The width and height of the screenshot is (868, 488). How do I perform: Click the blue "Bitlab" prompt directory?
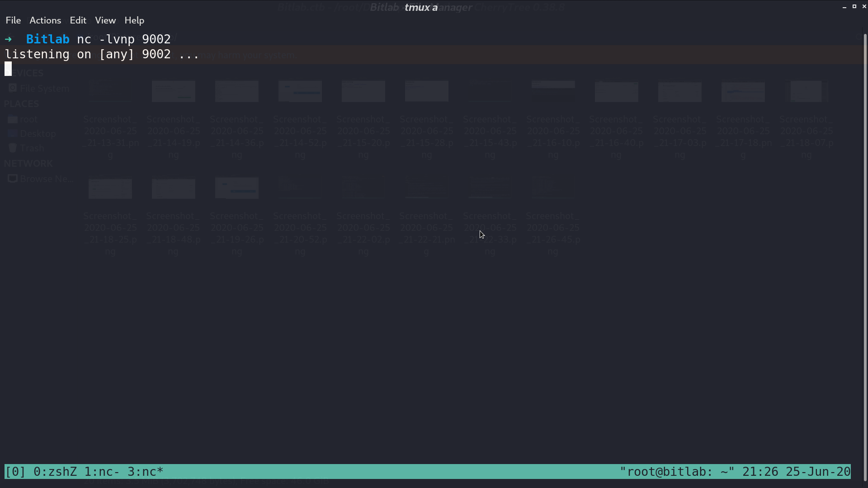(x=48, y=39)
